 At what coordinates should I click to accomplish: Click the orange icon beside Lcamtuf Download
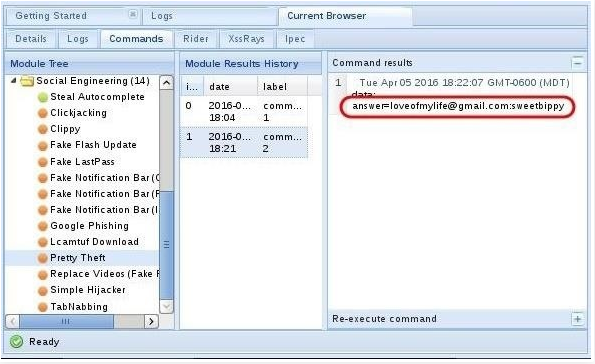(43, 242)
